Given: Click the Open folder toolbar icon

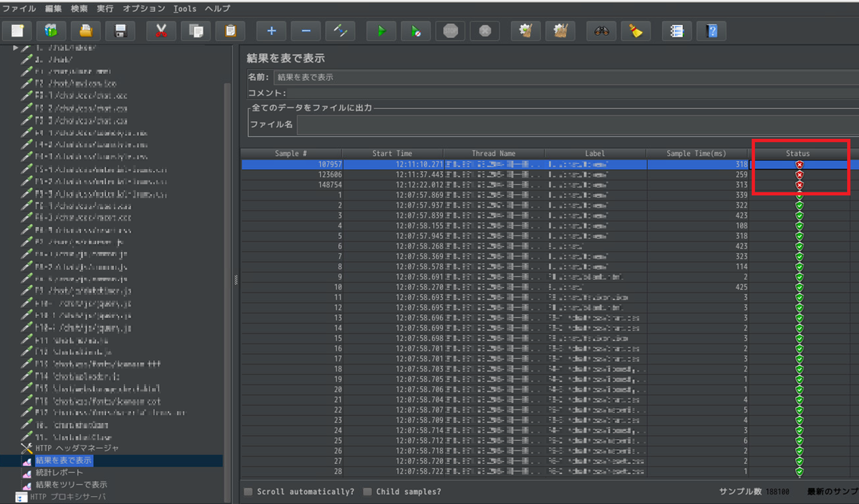Looking at the screenshot, I should point(86,31).
